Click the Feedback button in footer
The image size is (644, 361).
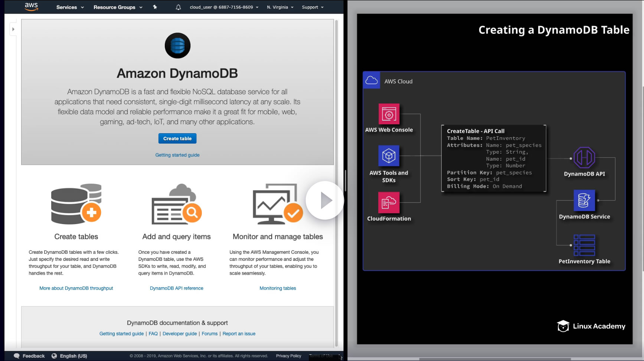click(x=29, y=356)
